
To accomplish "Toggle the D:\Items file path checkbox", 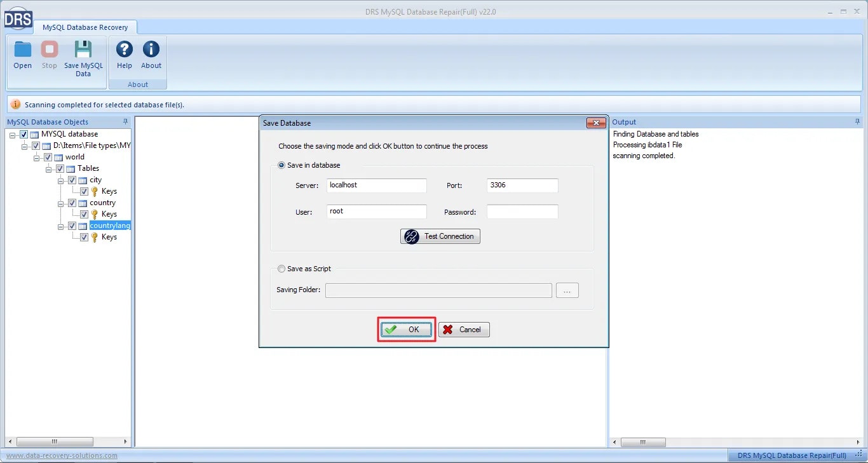I will click(36, 145).
